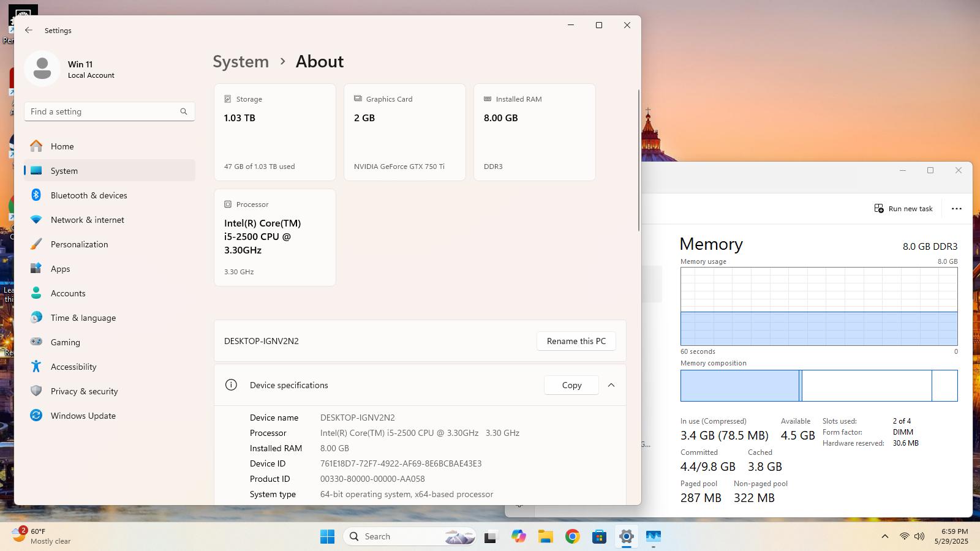This screenshot has width=980, height=551.
Task: Open Bluetooth & devices settings
Action: 110,195
